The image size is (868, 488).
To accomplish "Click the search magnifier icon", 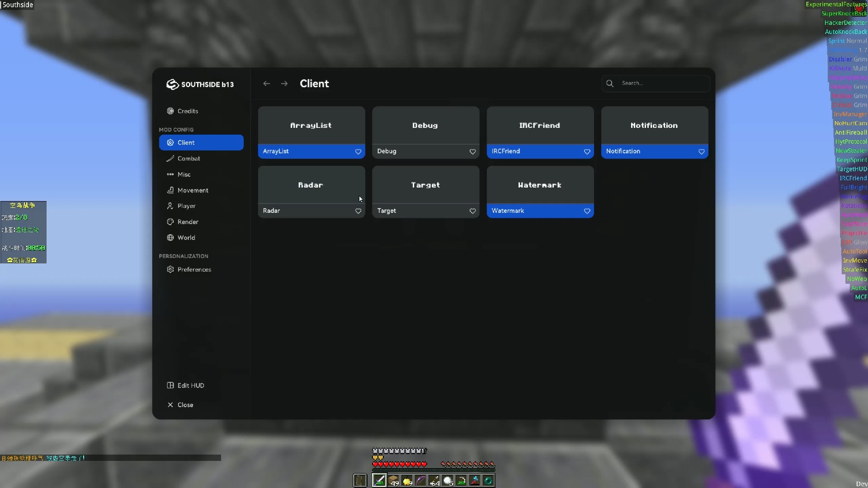I will 610,83.
